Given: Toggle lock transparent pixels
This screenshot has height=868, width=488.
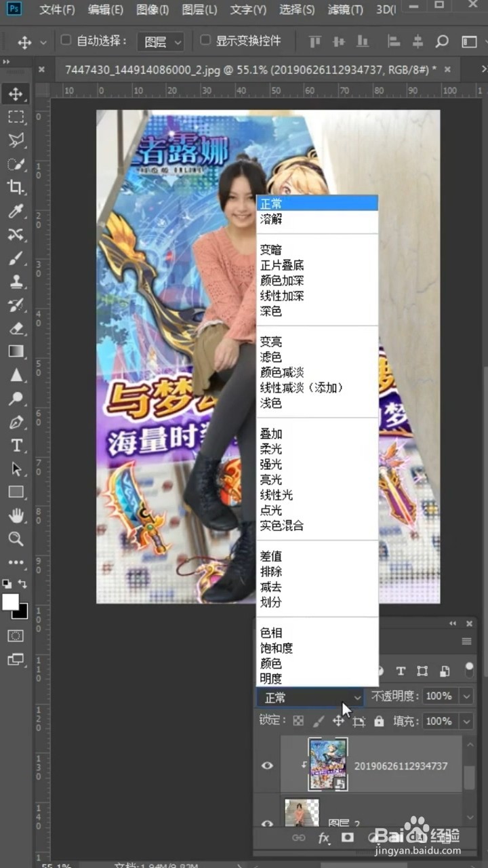Looking at the screenshot, I should [x=298, y=721].
